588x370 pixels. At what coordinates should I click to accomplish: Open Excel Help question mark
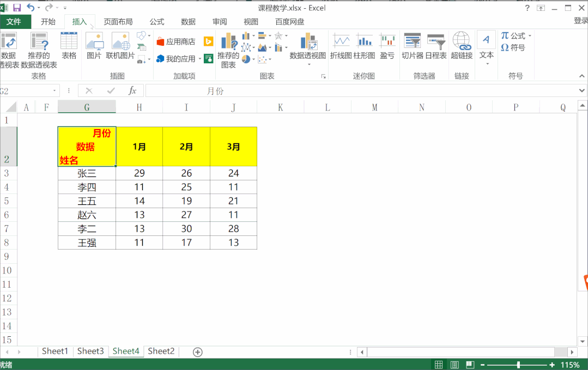point(528,8)
